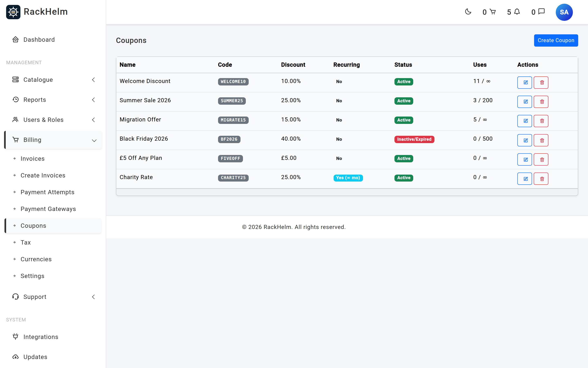588x368 pixels.
Task: Click the Uses column header
Action: pos(480,65)
